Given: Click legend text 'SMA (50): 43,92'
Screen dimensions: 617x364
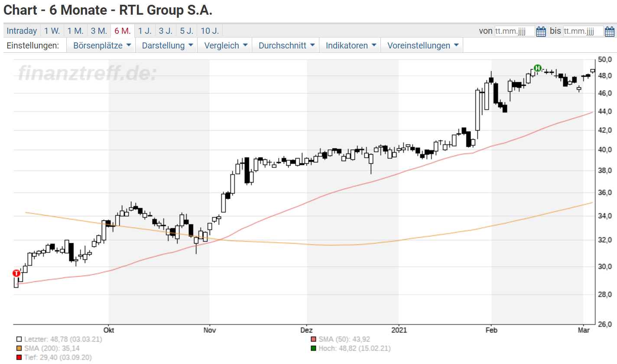Looking at the screenshot, I should [344, 339].
